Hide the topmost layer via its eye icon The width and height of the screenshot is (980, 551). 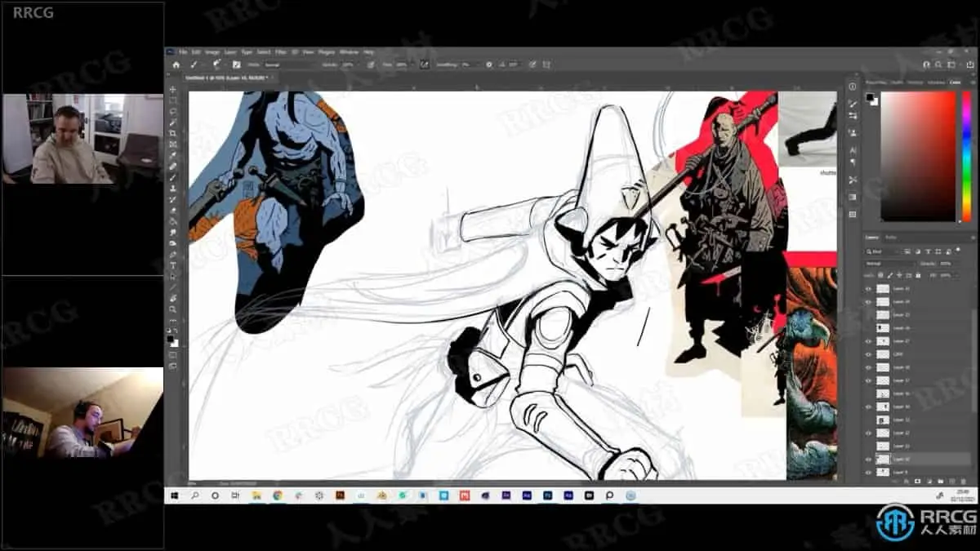[x=868, y=289]
